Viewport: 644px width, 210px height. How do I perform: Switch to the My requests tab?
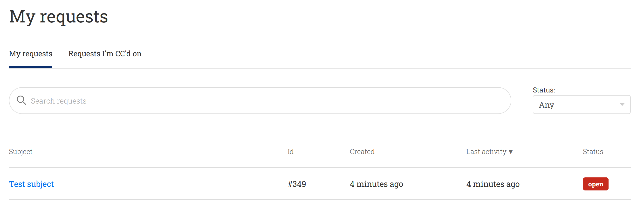(30, 54)
